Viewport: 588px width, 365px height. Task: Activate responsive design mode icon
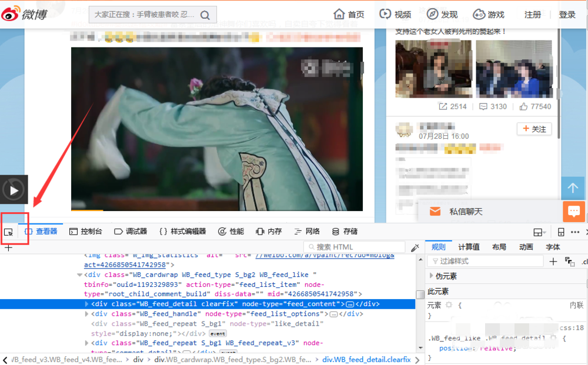pyautogui.click(x=561, y=231)
